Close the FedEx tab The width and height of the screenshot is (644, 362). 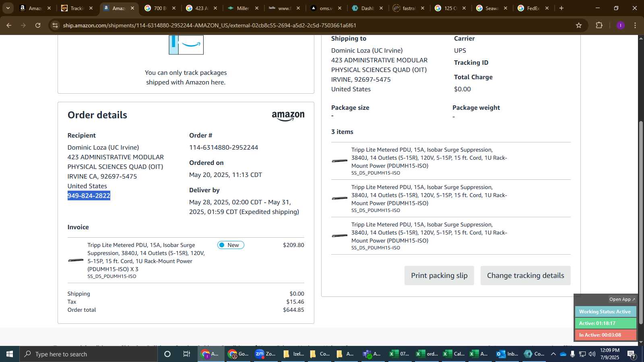pos(547,8)
